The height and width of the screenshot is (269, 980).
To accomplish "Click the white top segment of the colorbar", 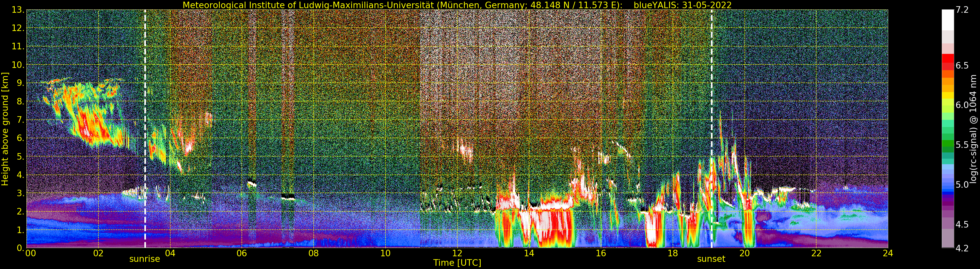I will 948,20.
